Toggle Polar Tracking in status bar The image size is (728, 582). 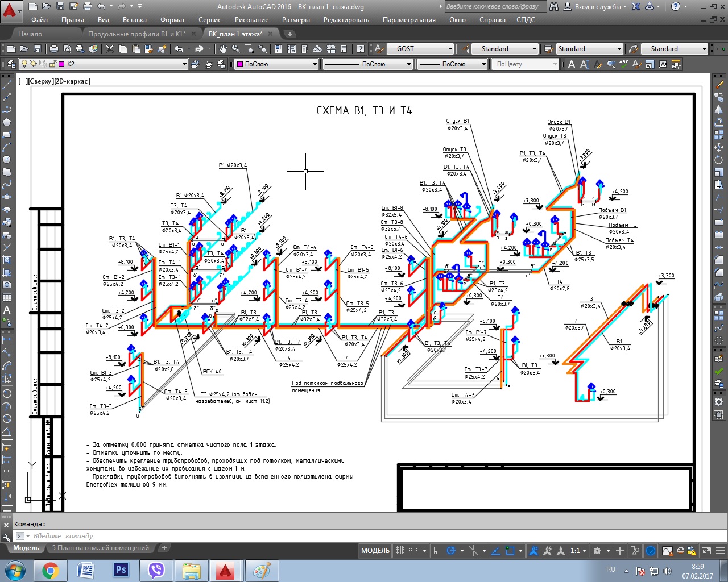[x=451, y=550]
